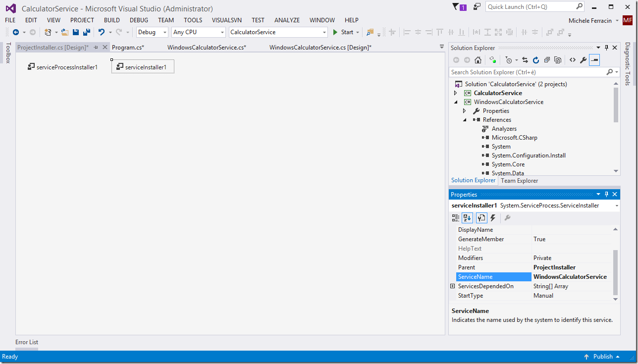
Task: Click the Undo icon in the toolbar
Action: [102, 32]
